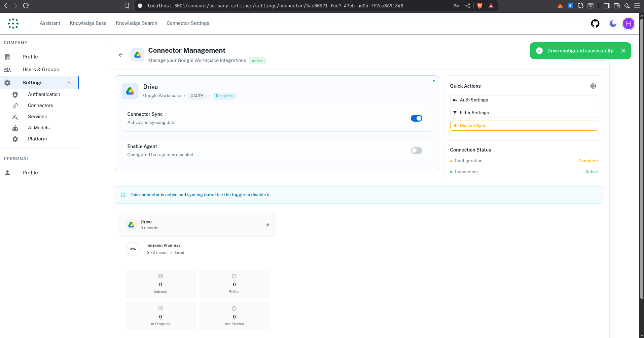This screenshot has height=338, width=644.
Task: Disable the Connector Sync toggle
Action: coord(417,118)
